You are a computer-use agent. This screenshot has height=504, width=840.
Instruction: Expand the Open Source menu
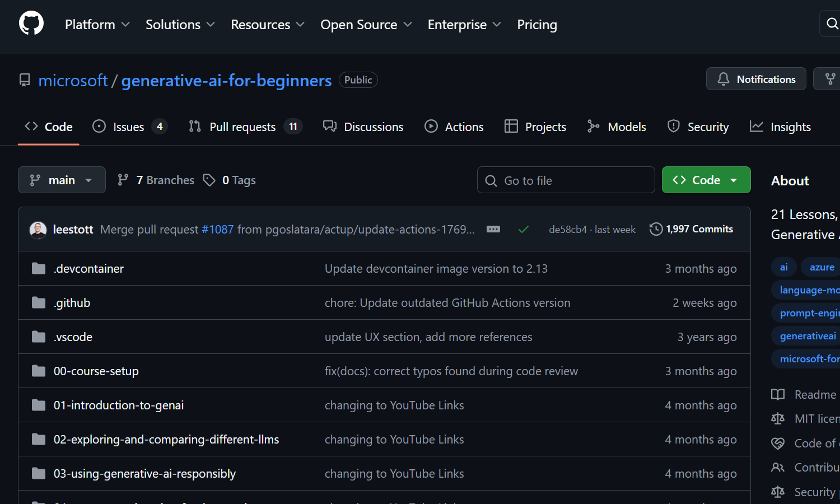coord(366,25)
